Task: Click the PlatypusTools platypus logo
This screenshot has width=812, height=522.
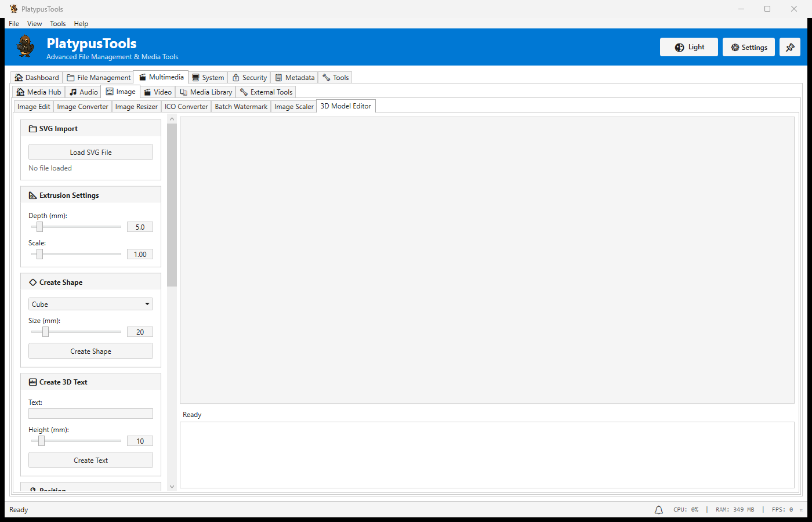Action: click(x=26, y=46)
